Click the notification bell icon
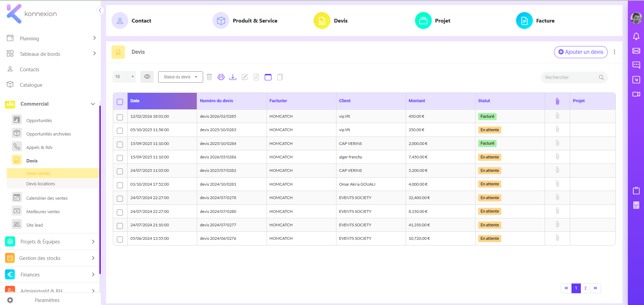 click(636, 36)
